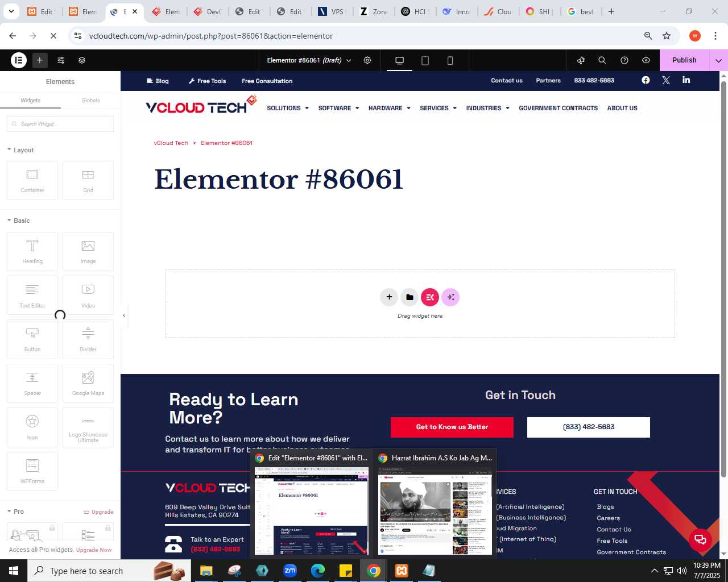
Task: Click the Upgrade link in Pro section
Action: 98,512
